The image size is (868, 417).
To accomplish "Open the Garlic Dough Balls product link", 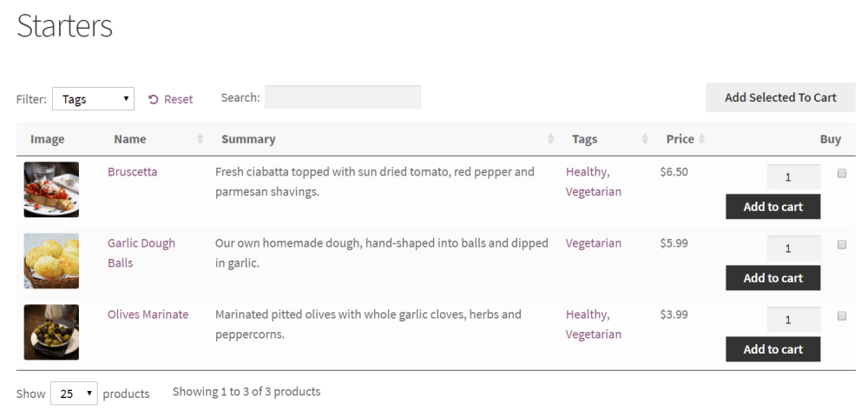I will [141, 244].
